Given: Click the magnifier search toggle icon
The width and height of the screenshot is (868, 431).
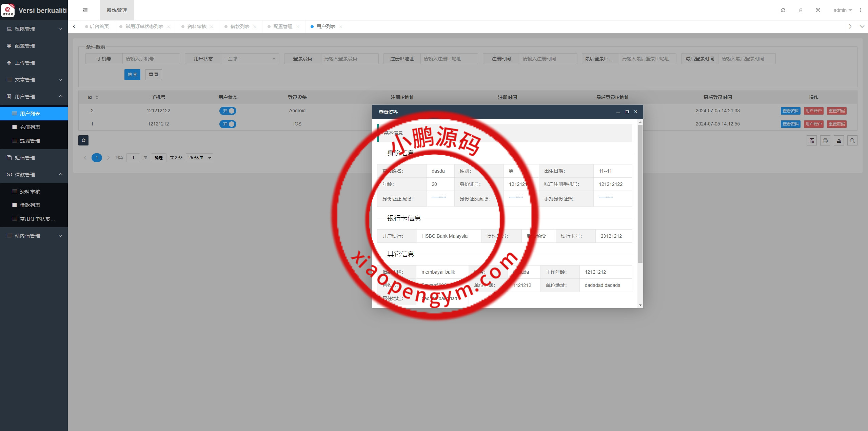Looking at the screenshot, I should click(852, 141).
